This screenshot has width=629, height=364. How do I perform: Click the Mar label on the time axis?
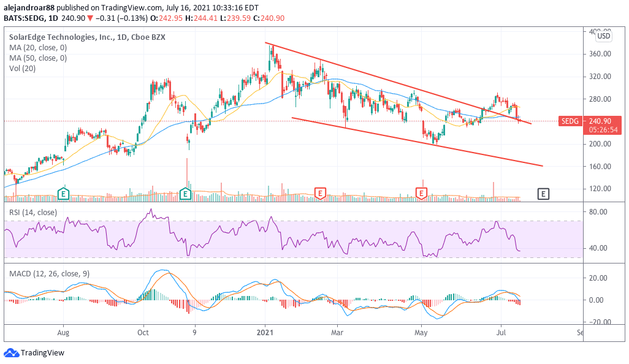point(337,333)
